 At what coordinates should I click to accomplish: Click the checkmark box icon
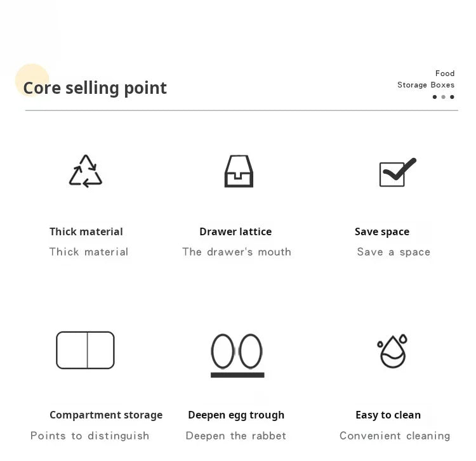[x=397, y=172]
